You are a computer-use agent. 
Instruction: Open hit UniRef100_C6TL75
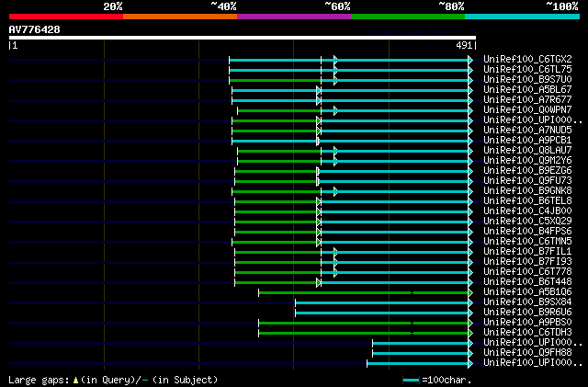[527, 70]
